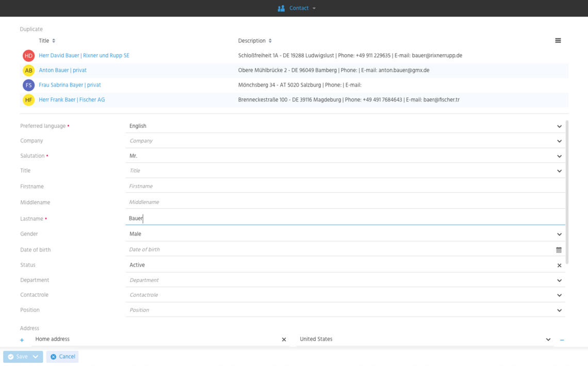Clear the Active status value

[559, 265]
